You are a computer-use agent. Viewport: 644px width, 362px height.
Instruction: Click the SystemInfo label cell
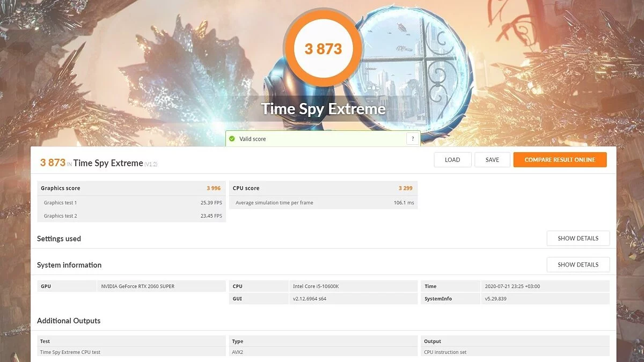pyautogui.click(x=451, y=299)
